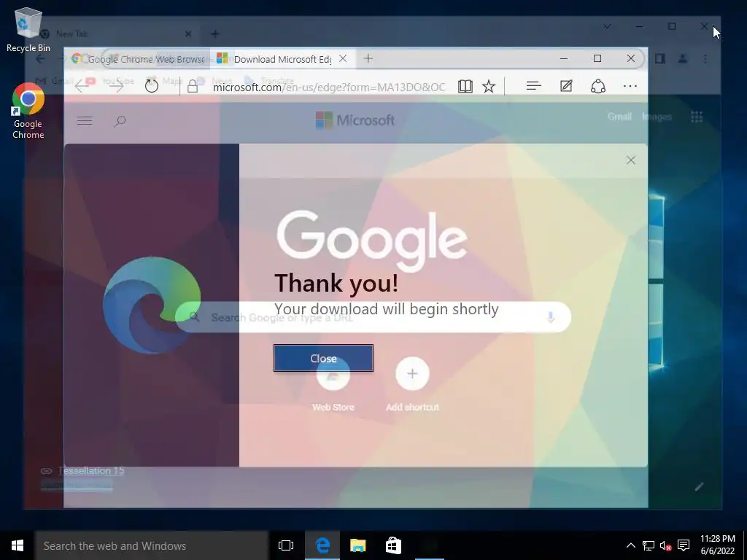The height and width of the screenshot is (560, 747).
Task: Click the Edge back arrow button
Action: 82,86
